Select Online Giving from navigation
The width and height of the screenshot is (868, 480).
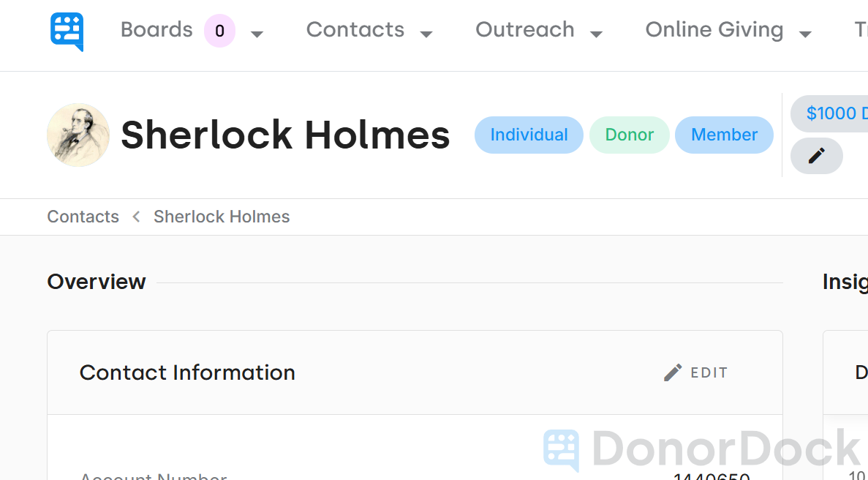[x=714, y=29]
